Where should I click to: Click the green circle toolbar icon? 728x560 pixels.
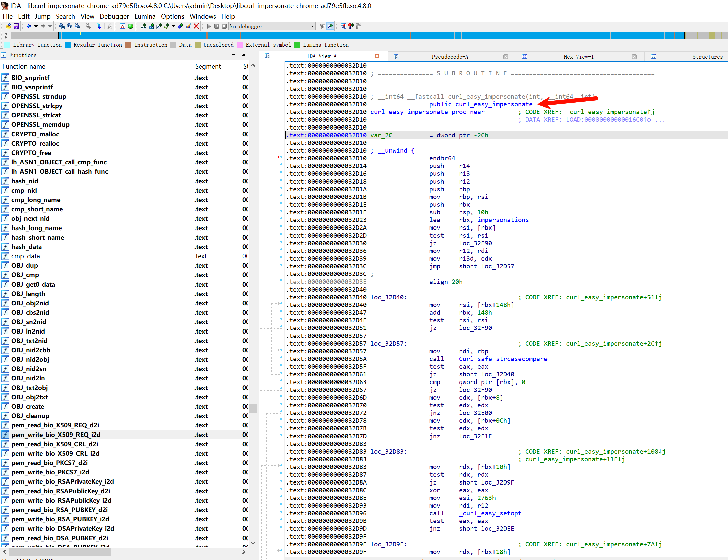coord(131,26)
